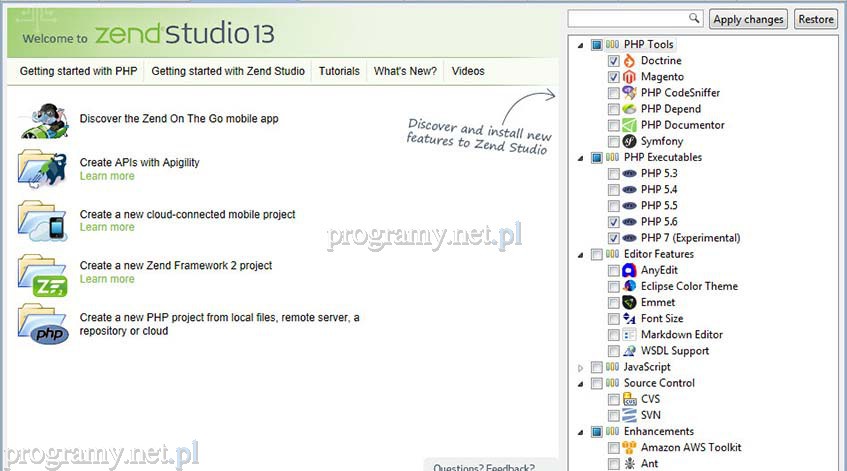This screenshot has height=471, width=847.
Task: Click the Apigility folder icon
Action: pyautogui.click(x=43, y=168)
